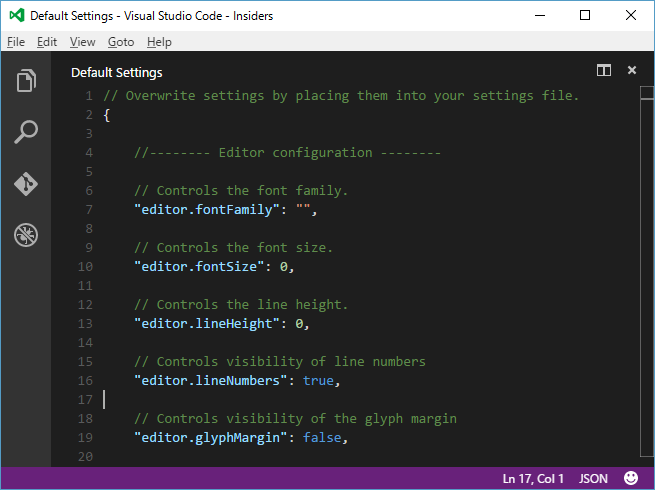Split the editor
The image size is (655, 490).
coord(604,70)
